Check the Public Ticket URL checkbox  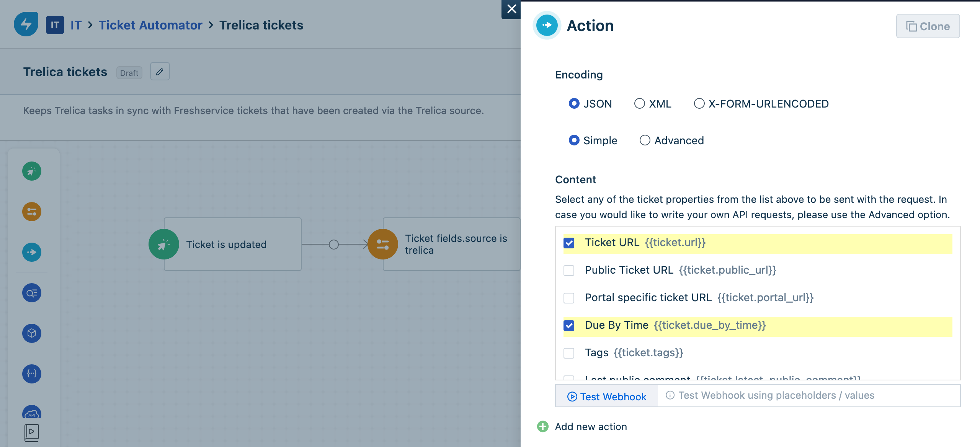pyautogui.click(x=569, y=271)
